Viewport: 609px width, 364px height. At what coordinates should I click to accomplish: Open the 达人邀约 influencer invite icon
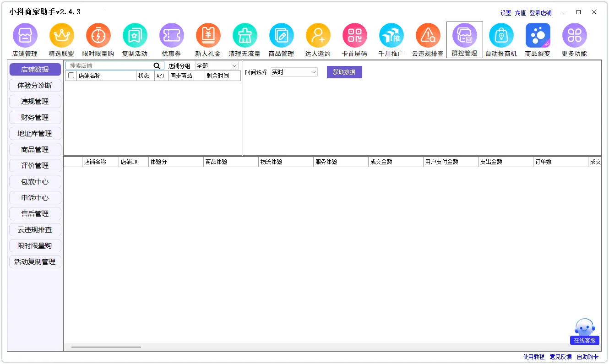(x=318, y=36)
